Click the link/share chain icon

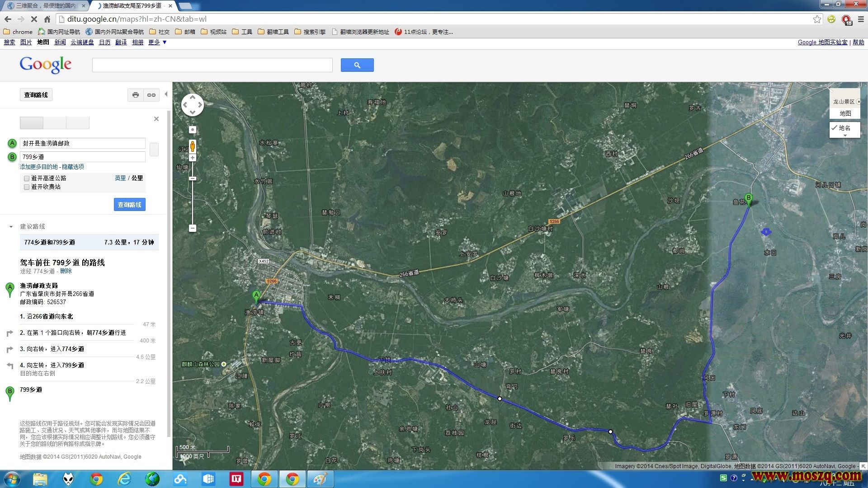[x=151, y=95]
